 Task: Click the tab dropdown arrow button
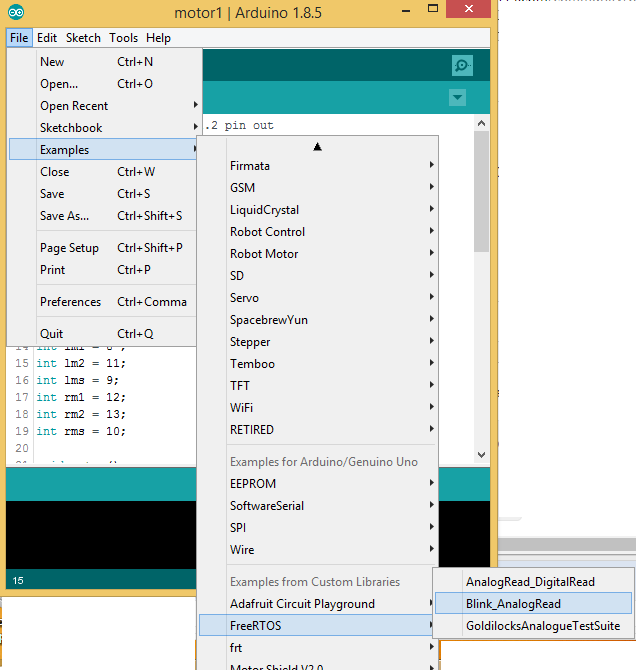[457, 97]
